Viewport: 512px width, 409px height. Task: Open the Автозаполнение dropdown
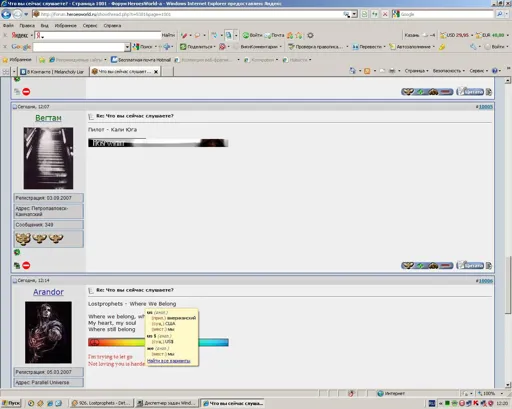point(412,47)
